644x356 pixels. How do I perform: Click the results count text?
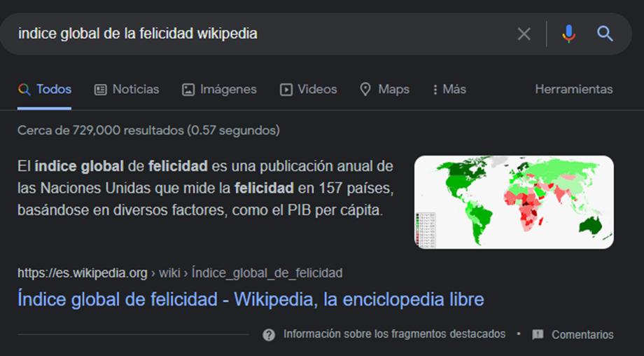tap(148, 130)
